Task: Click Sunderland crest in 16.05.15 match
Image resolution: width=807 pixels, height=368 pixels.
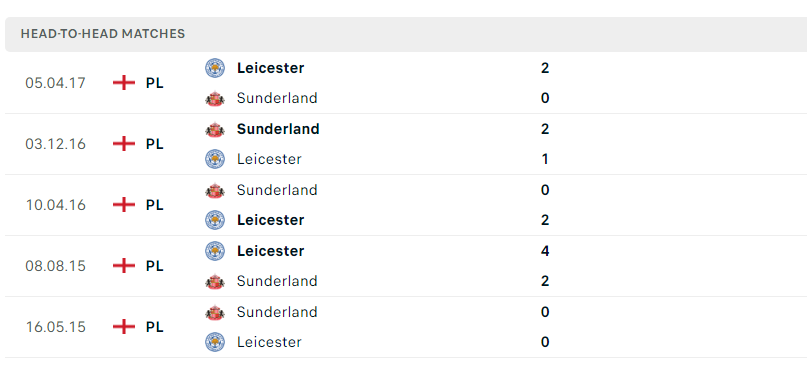Action: tap(215, 312)
